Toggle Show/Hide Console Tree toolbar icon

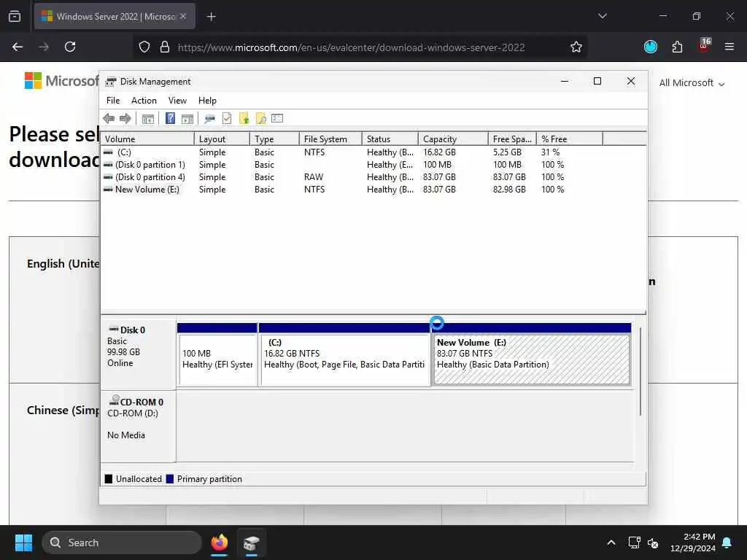(x=148, y=119)
